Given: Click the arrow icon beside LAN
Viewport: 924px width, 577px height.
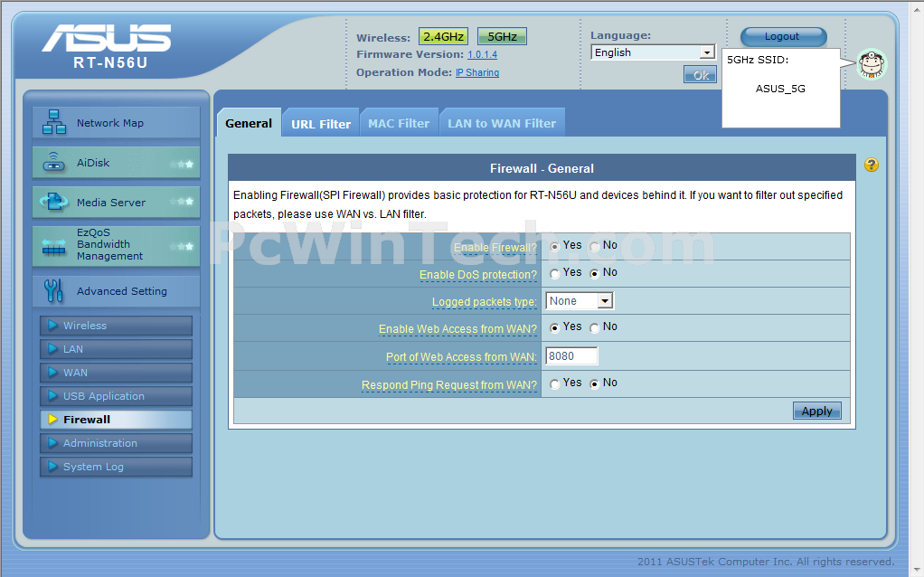Looking at the screenshot, I should pos(52,349).
